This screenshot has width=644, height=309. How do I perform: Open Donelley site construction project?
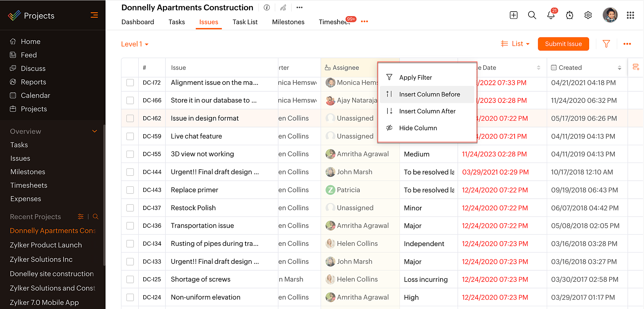(52, 274)
